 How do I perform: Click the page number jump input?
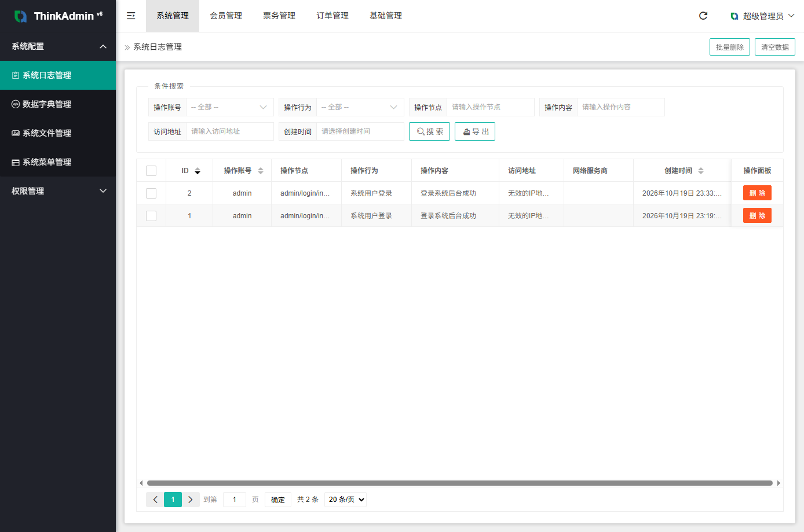click(x=235, y=500)
